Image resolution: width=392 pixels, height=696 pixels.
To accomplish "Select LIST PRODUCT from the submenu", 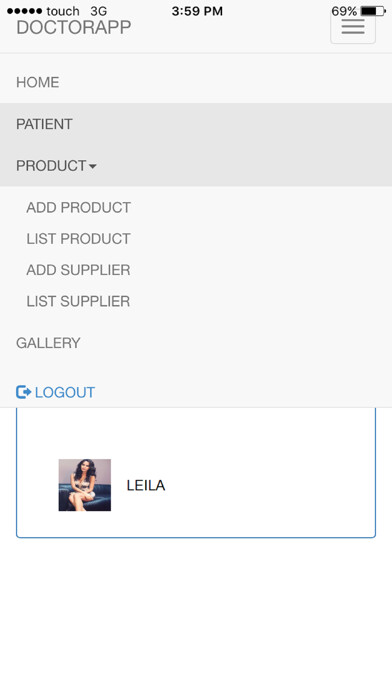I will coord(79,239).
